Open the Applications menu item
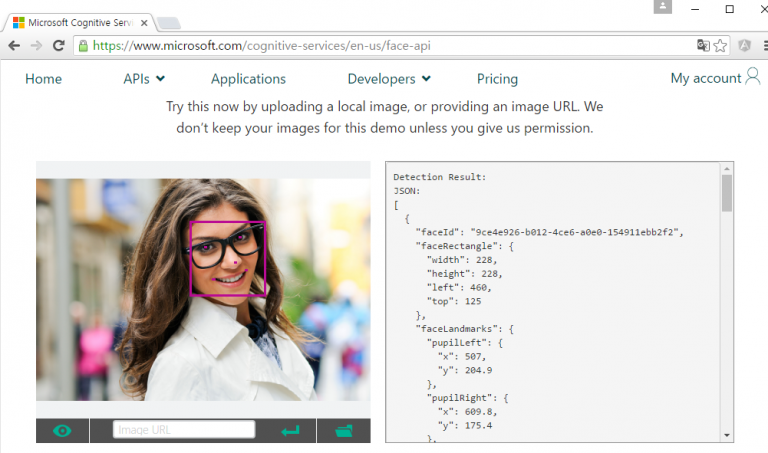This screenshot has height=453, width=768. [248, 79]
